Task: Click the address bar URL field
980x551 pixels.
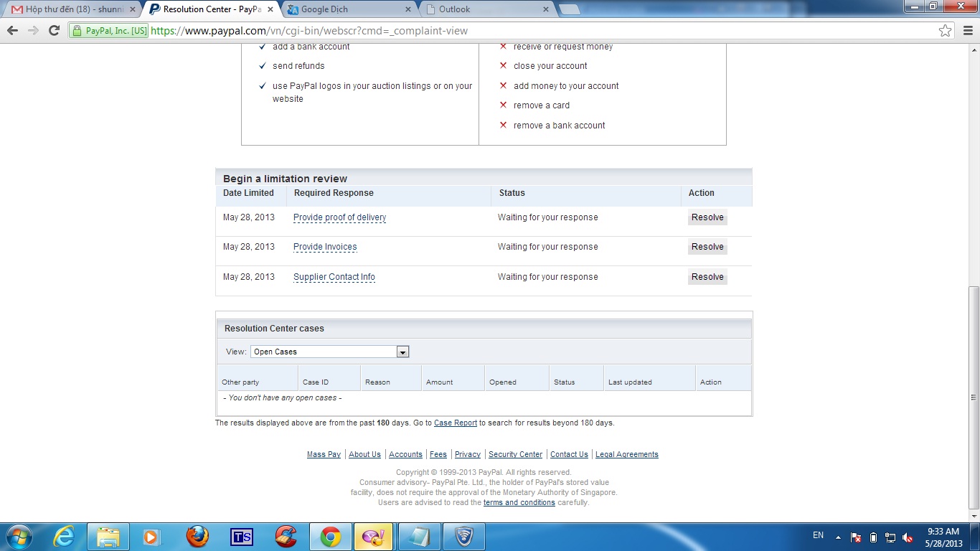Action: coord(542,31)
